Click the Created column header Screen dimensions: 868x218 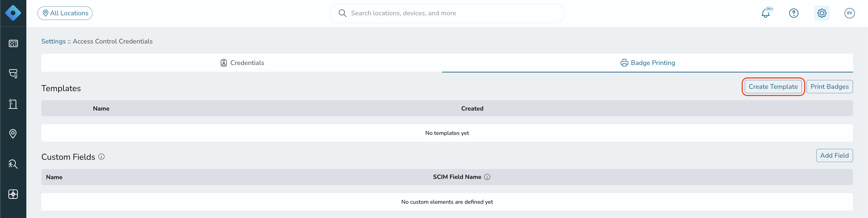472,108
